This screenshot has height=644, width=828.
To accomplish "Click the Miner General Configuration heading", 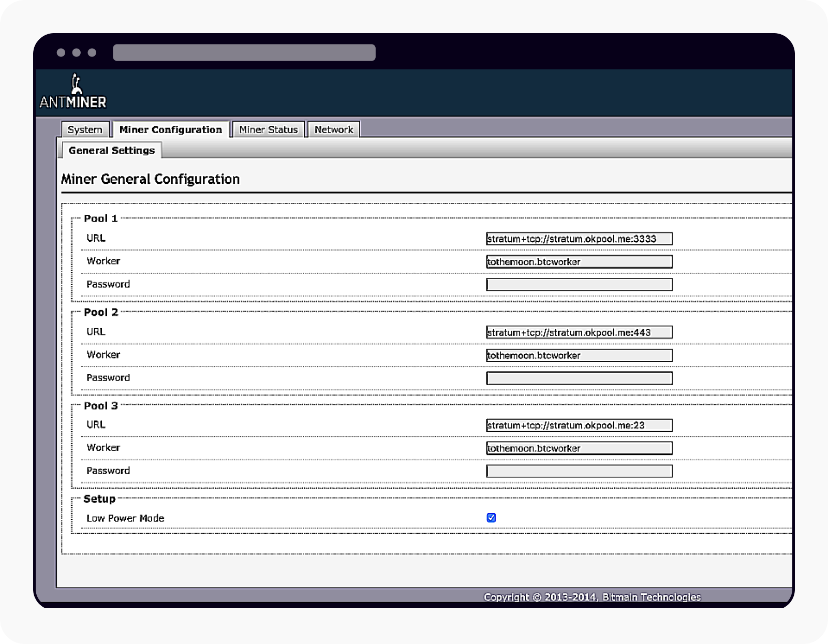I will pos(150,179).
